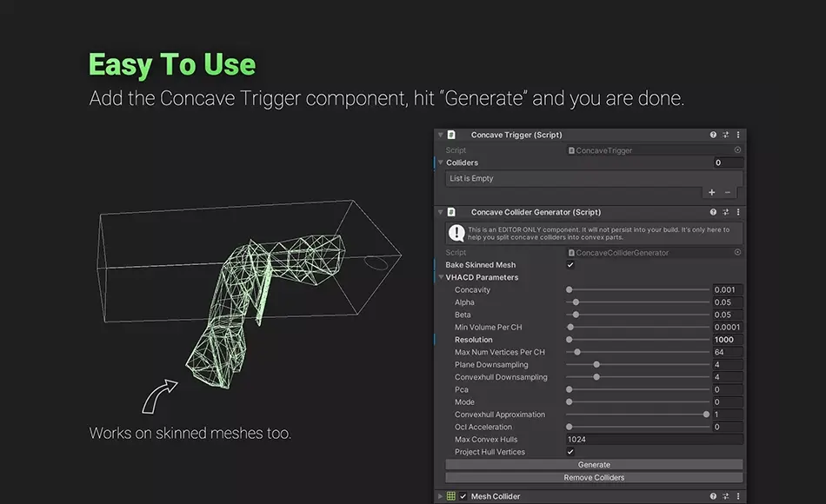Collapse the Colliders list
The height and width of the screenshot is (504, 826).
click(442, 162)
